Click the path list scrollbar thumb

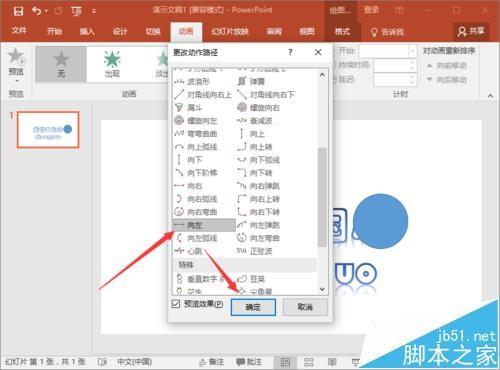coord(322,197)
